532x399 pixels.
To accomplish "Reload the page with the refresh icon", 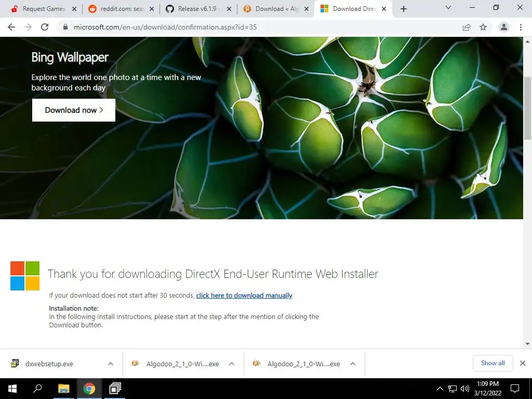I will coord(45,27).
